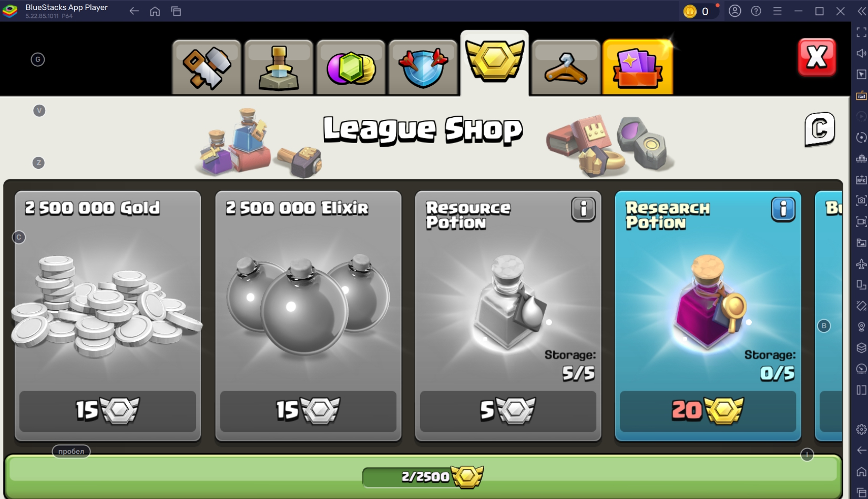
Task: Close the League Shop with red X
Action: (x=816, y=57)
